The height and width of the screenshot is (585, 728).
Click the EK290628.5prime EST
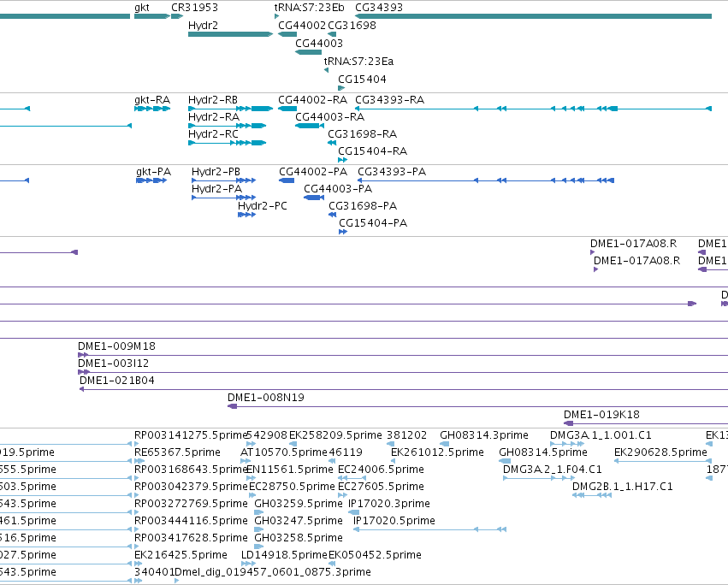coord(663,461)
